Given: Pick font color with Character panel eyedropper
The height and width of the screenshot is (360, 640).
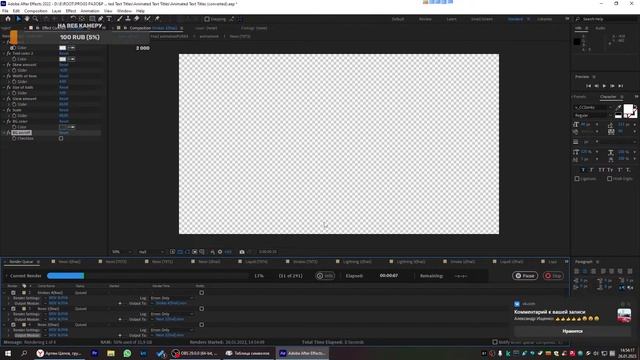Looking at the screenshot, I should (618, 107).
